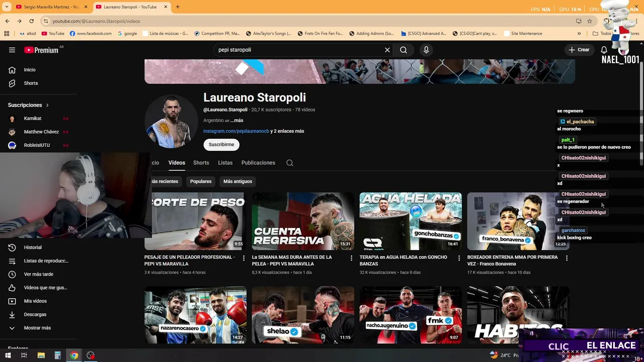Open Chrome from the taskbar
The width and height of the screenshot is (644, 362).
(74, 355)
